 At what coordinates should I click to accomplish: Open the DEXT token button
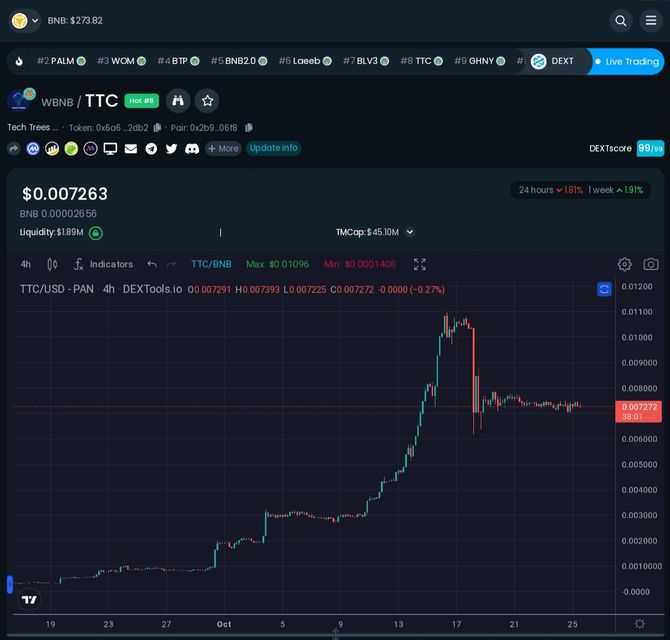click(552, 62)
